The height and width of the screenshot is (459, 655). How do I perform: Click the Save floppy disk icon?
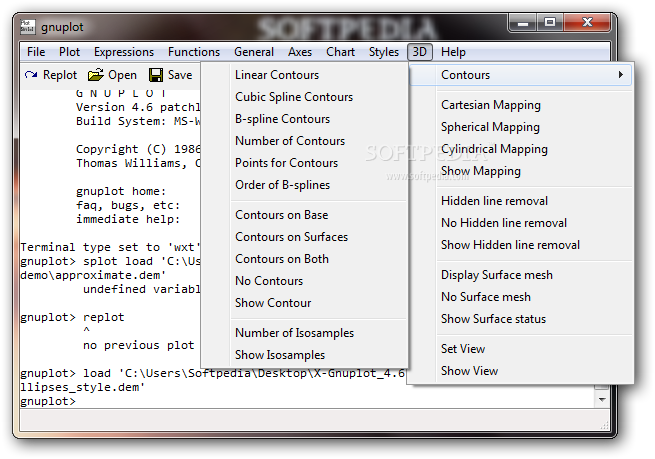click(x=156, y=75)
